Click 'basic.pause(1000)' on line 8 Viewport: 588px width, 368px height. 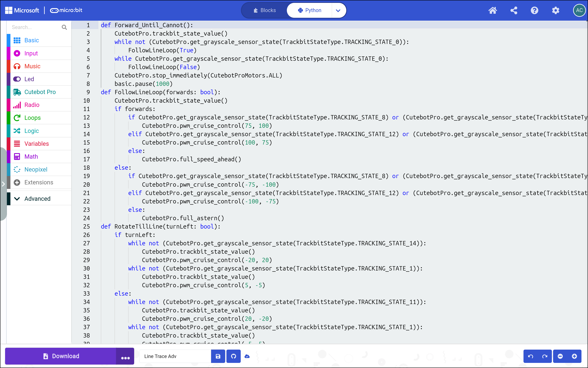click(143, 84)
